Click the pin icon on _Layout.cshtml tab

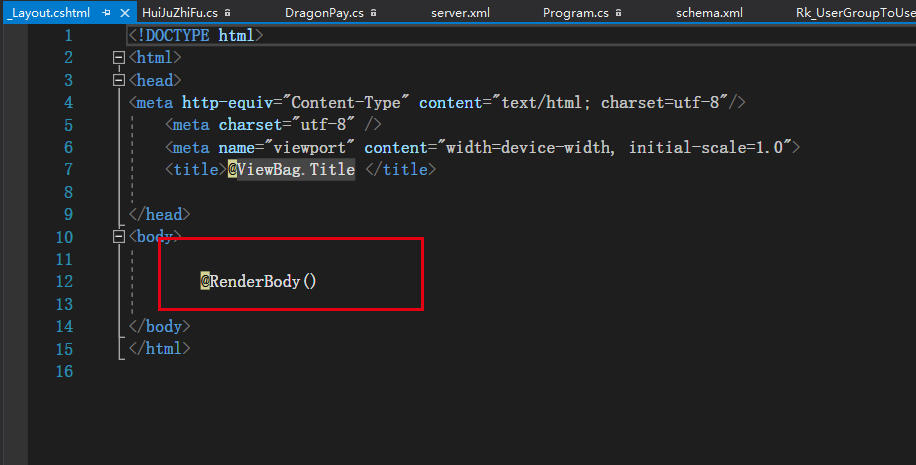106,13
